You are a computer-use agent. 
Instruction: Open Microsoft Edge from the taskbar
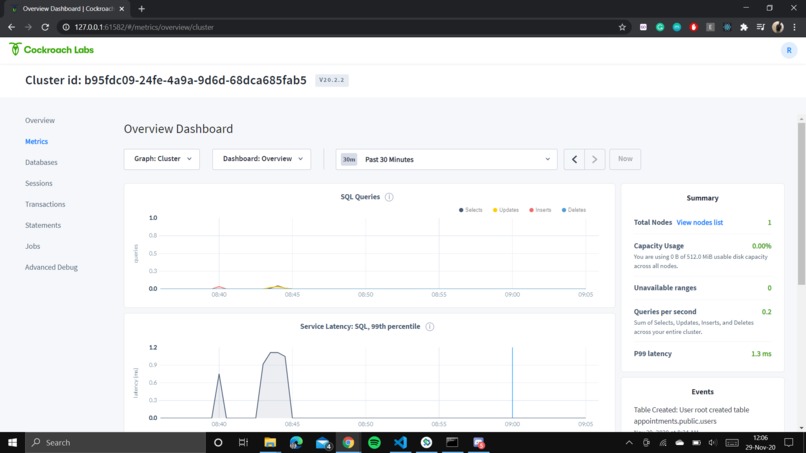[296, 442]
